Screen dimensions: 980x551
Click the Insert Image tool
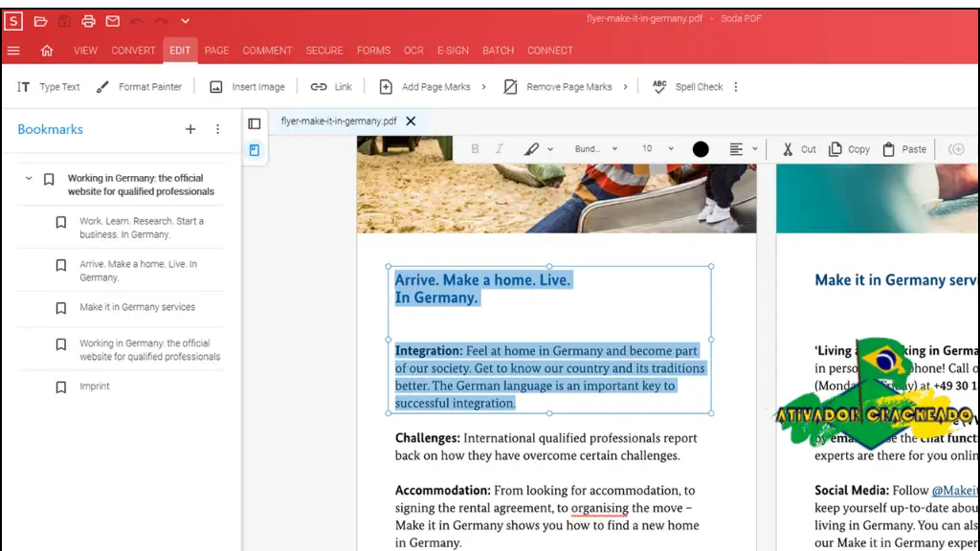(247, 87)
